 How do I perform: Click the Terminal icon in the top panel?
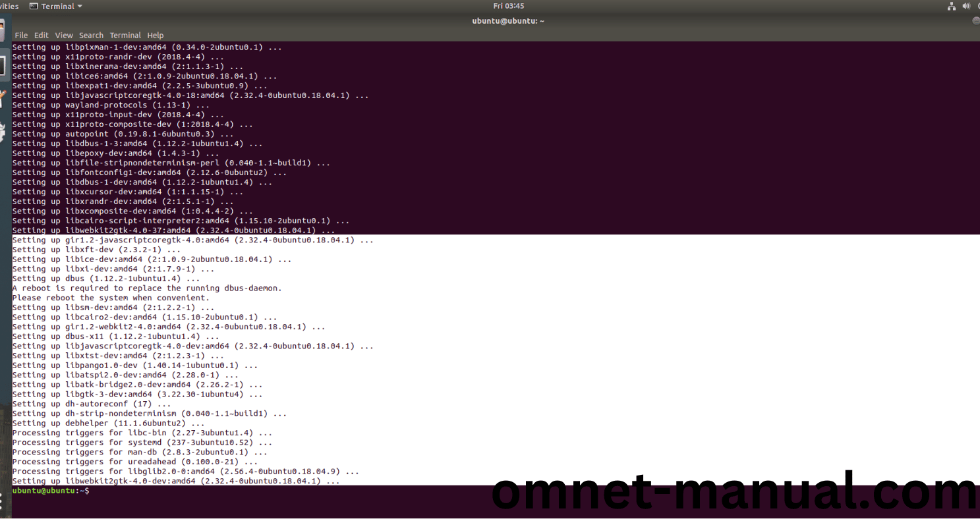[x=34, y=6]
